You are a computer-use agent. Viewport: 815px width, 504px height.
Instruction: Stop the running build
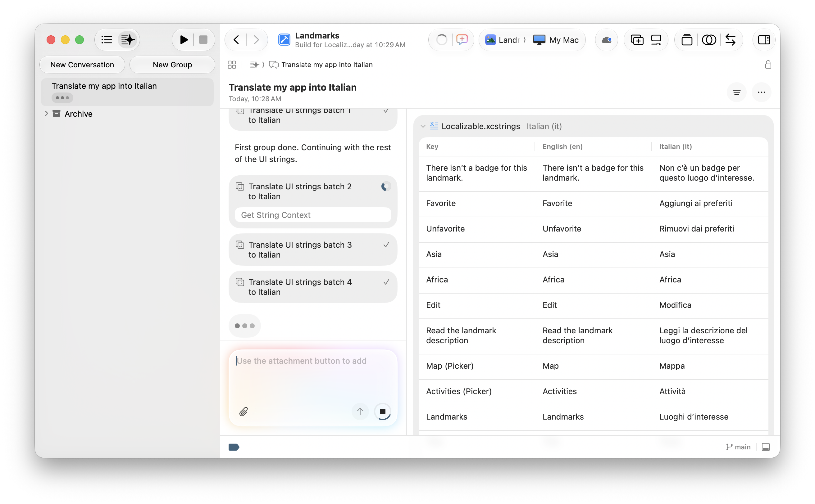point(203,40)
